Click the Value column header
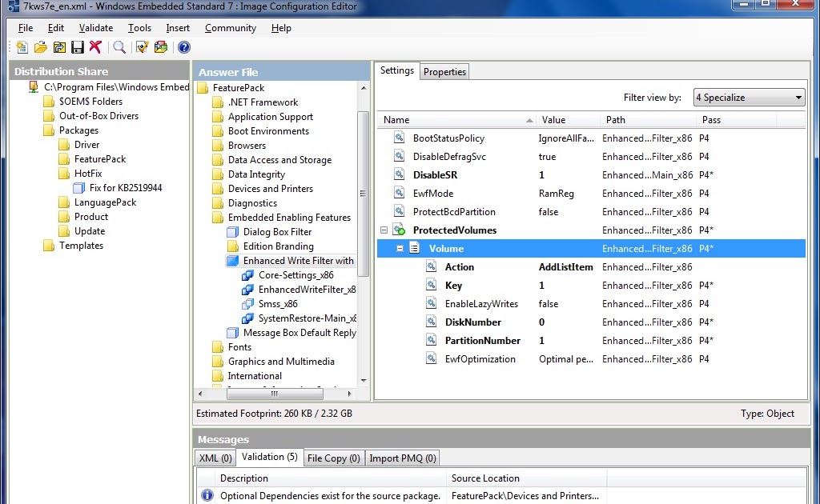 click(x=569, y=120)
